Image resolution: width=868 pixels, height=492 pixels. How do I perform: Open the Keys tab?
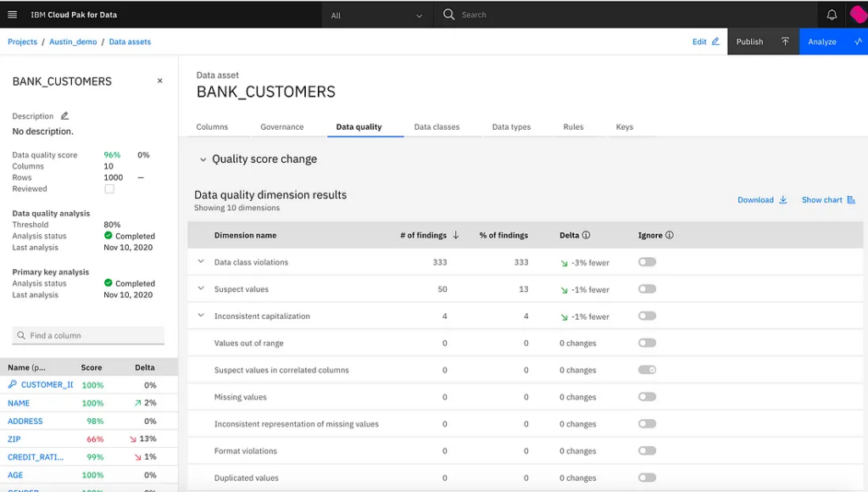625,127
